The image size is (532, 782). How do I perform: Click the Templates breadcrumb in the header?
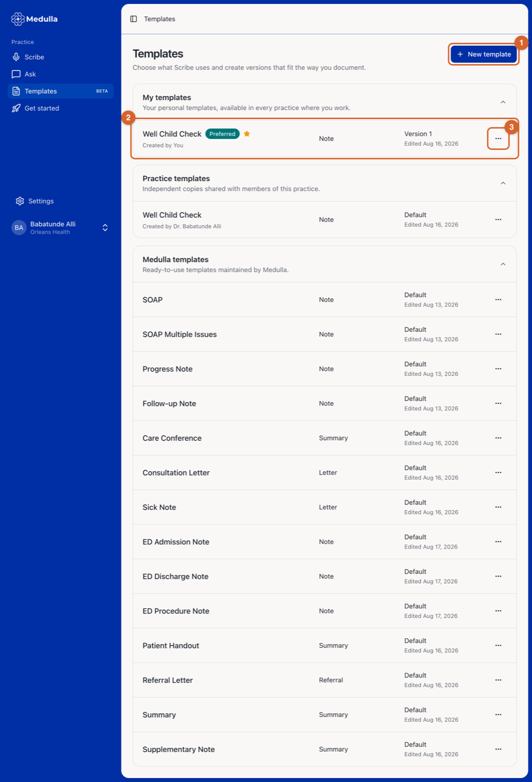click(160, 19)
